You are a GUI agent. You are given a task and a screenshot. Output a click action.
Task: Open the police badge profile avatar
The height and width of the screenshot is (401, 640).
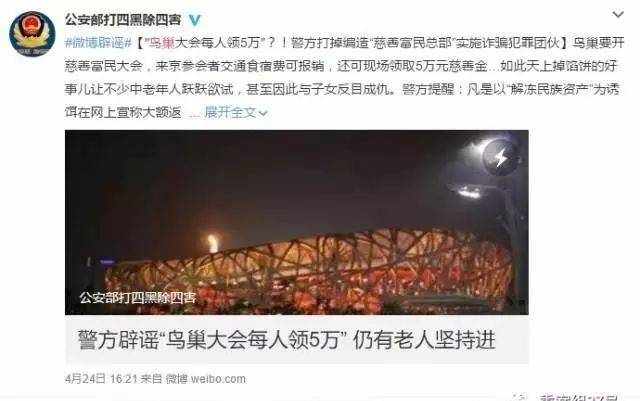tap(32, 33)
